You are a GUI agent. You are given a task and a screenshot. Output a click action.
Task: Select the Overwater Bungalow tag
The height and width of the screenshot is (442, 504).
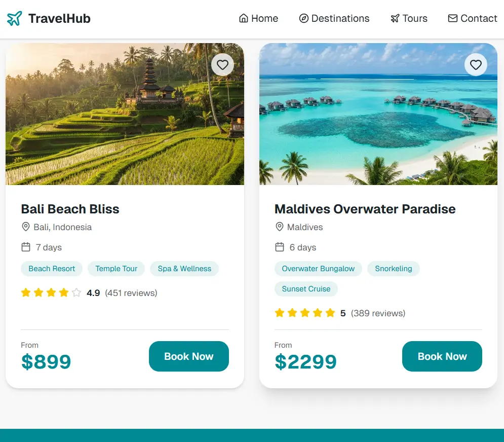tap(318, 269)
